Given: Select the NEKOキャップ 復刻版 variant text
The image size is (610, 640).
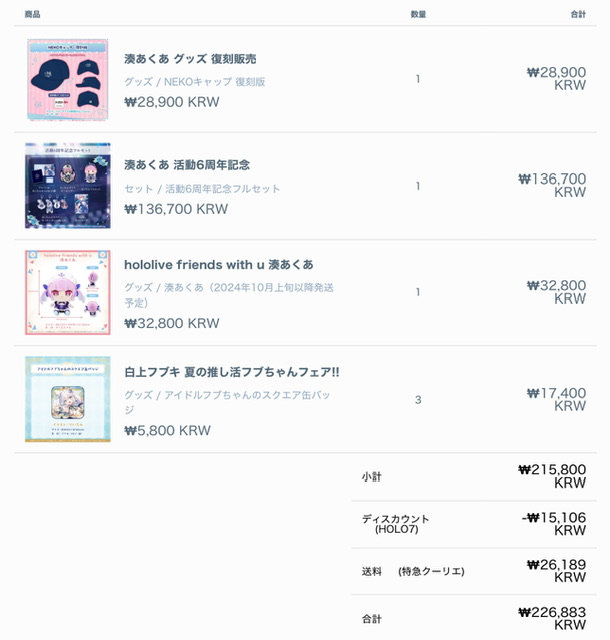Looking at the screenshot, I should click(214, 82).
